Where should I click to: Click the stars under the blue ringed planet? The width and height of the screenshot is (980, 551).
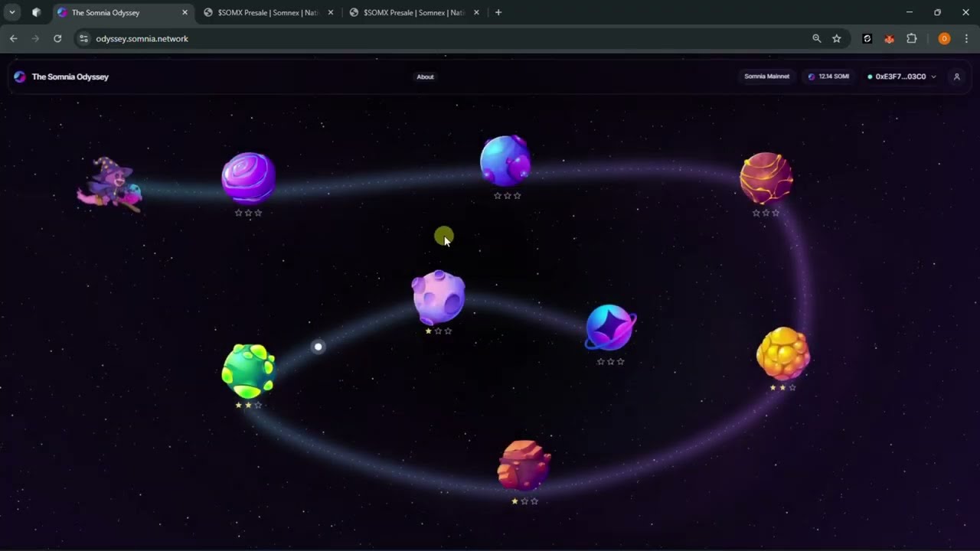[x=610, y=361]
